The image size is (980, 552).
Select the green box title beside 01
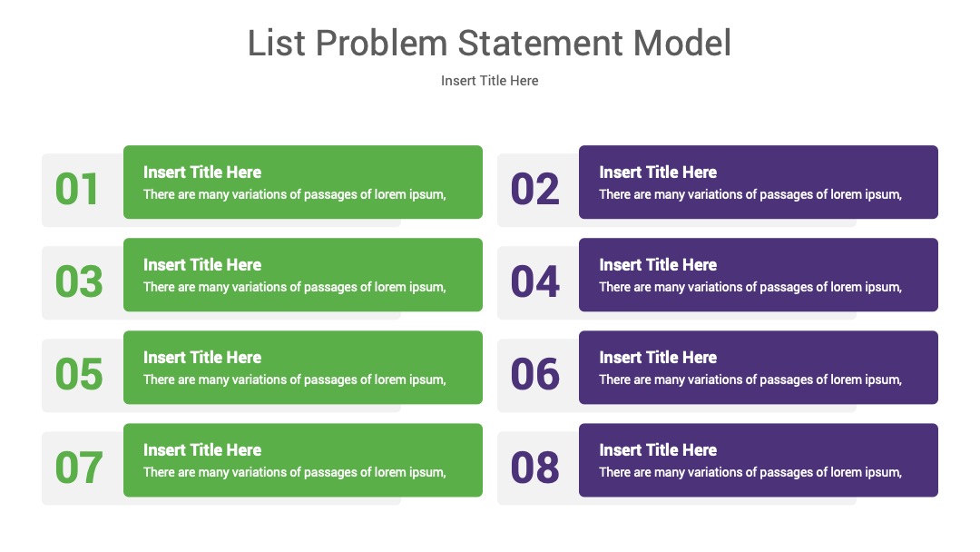point(201,172)
